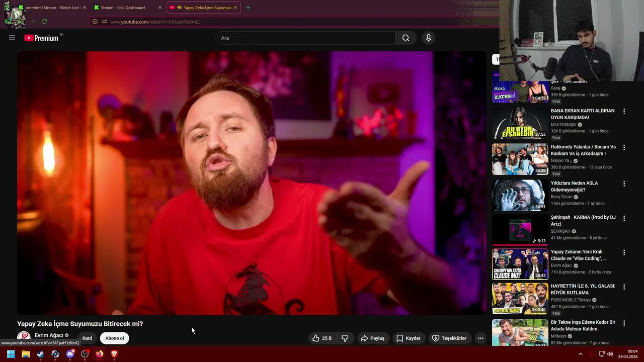Mute the playing YouTube tab audio icon

tap(180, 8)
